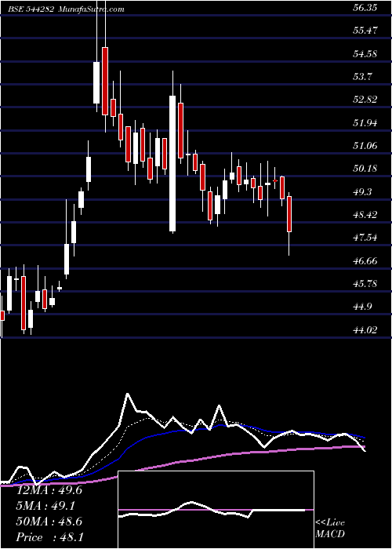Viewport: 392px width, 549px height.
Task: Click the BSE 544282 ticker label
Action: pyautogui.click(x=31, y=9)
